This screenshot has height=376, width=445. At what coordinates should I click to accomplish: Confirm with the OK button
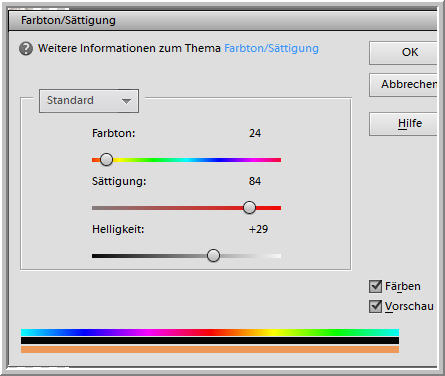pyautogui.click(x=403, y=53)
